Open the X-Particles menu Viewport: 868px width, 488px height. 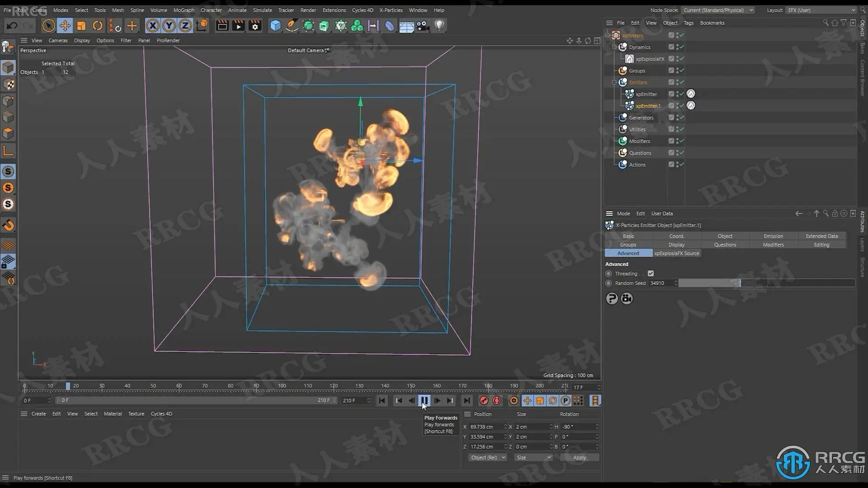[391, 10]
